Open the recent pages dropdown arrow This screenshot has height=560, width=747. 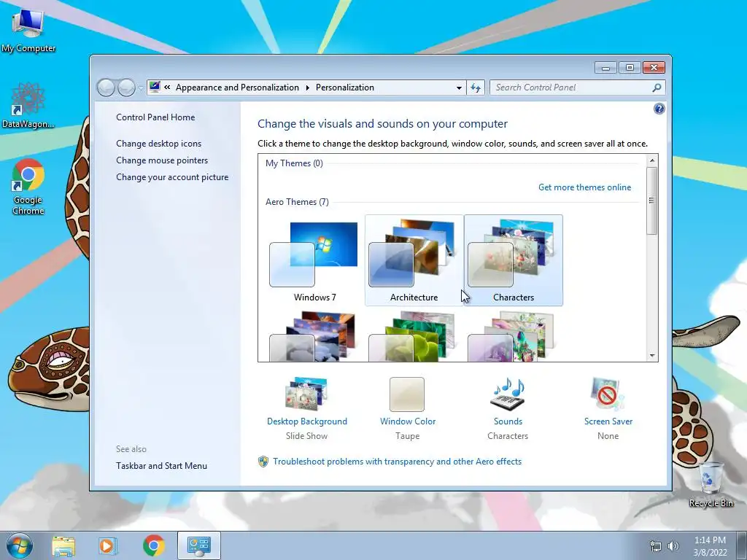pyautogui.click(x=141, y=87)
